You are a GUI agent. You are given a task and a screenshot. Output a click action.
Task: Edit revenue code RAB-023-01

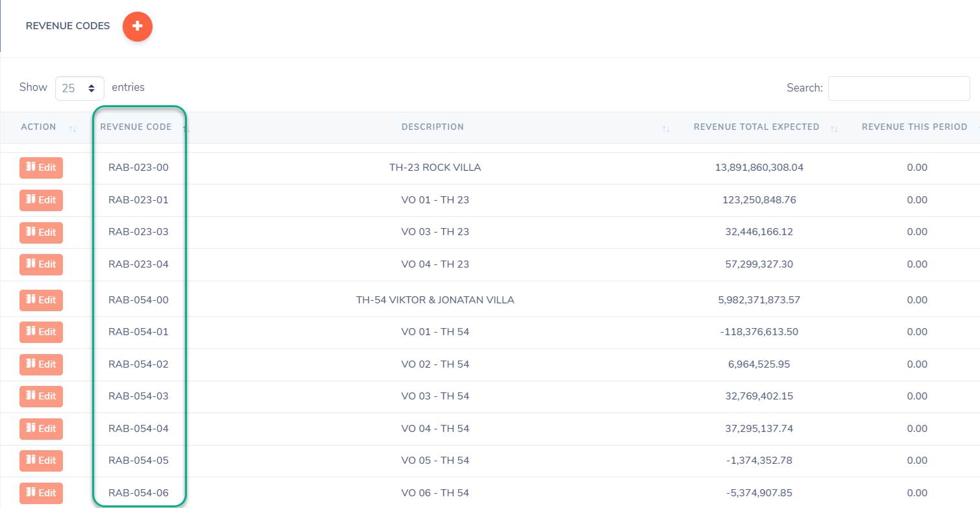pos(41,200)
